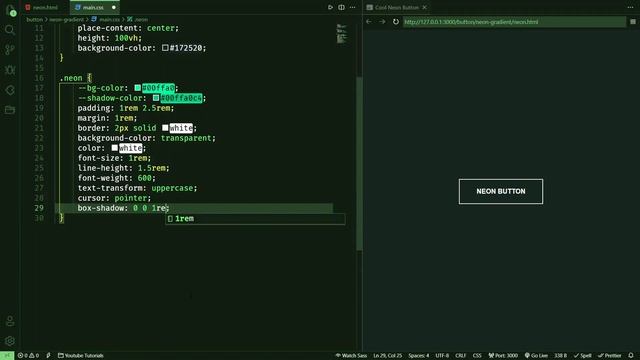The height and width of the screenshot is (360, 640).
Task: Open color picker for #172520 swatch
Action: 165,48
